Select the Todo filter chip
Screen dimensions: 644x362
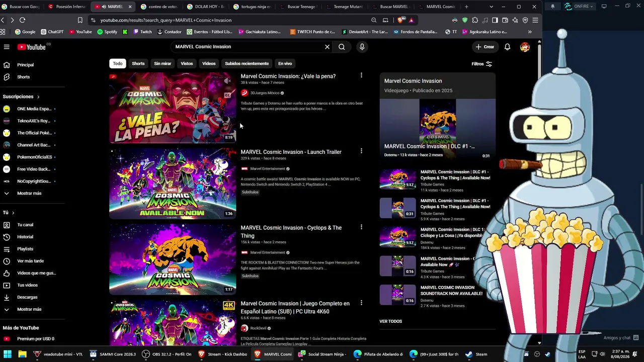tap(118, 64)
